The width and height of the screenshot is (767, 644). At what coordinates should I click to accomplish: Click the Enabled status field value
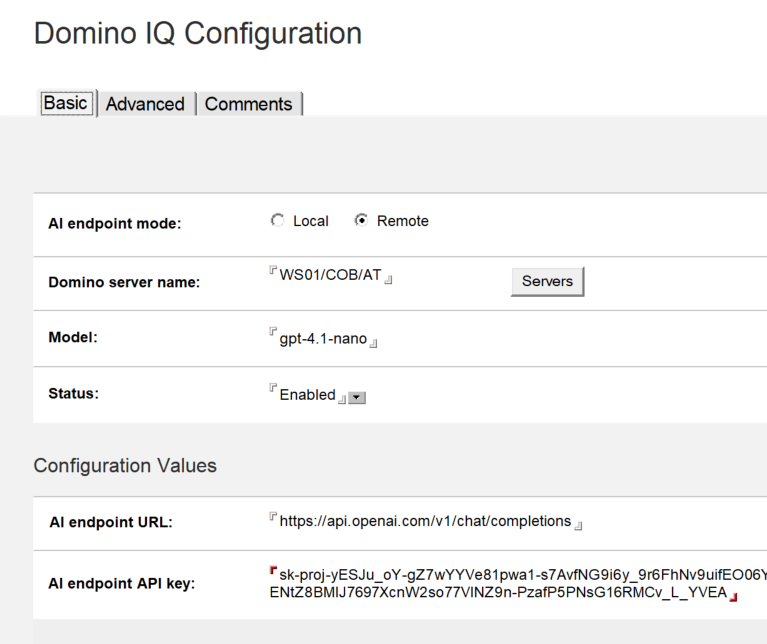tap(307, 395)
